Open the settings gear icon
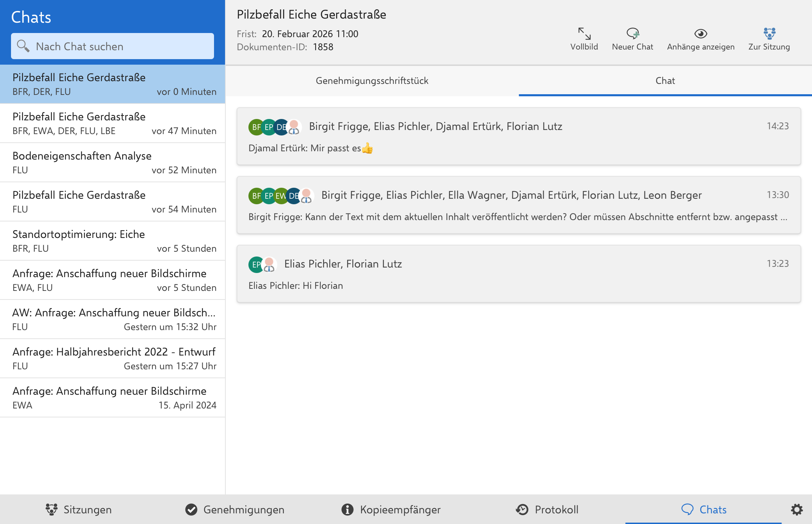 pyautogui.click(x=797, y=510)
